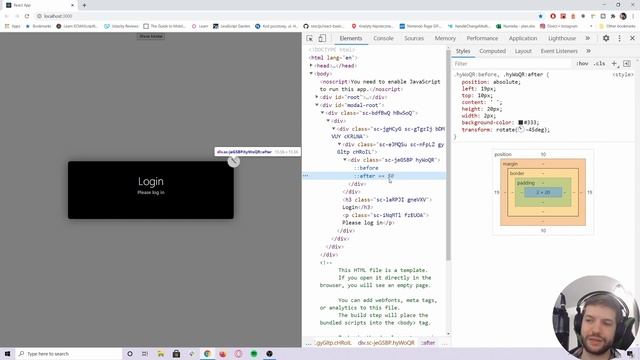
Task: Open the Performance panel tab
Action: click(482, 38)
